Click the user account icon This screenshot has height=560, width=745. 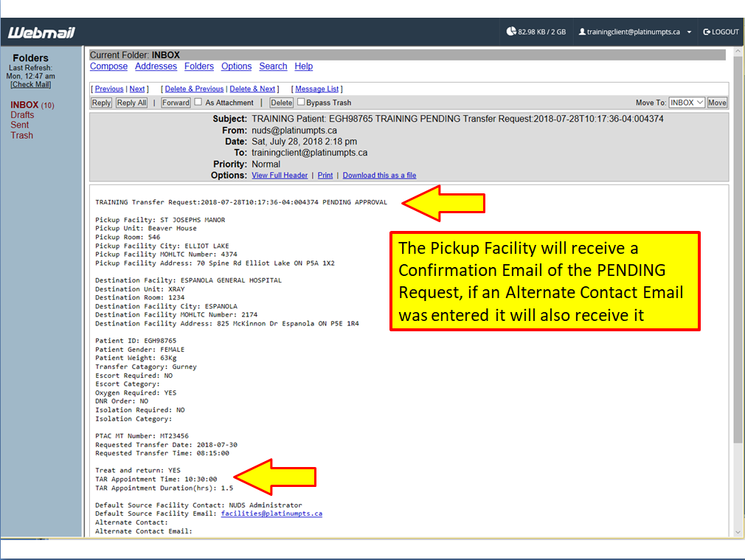[x=582, y=32]
